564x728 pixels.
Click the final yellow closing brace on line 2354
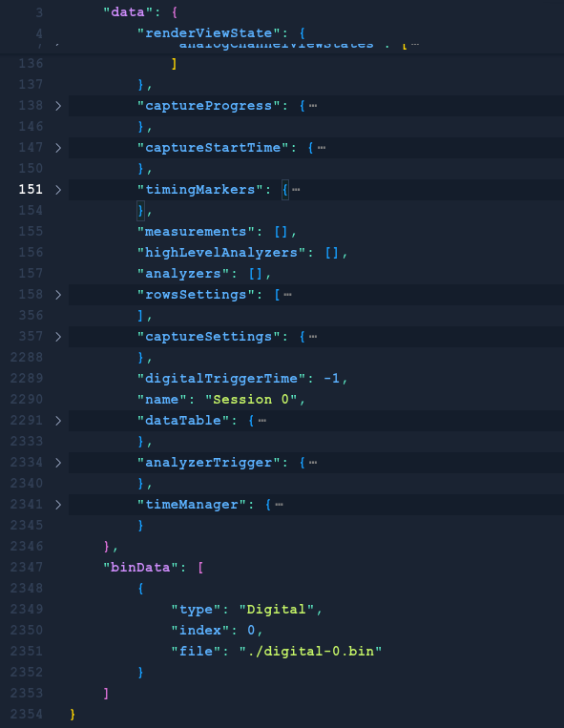coord(73,714)
